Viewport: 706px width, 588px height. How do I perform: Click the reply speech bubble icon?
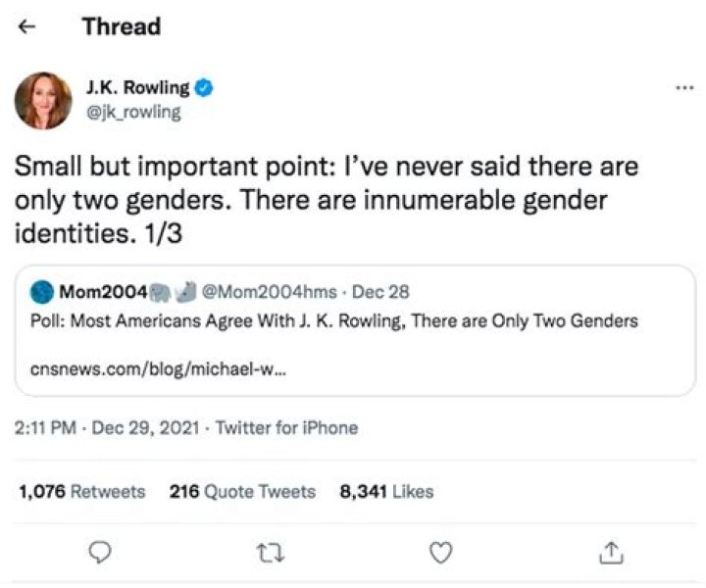99,554
